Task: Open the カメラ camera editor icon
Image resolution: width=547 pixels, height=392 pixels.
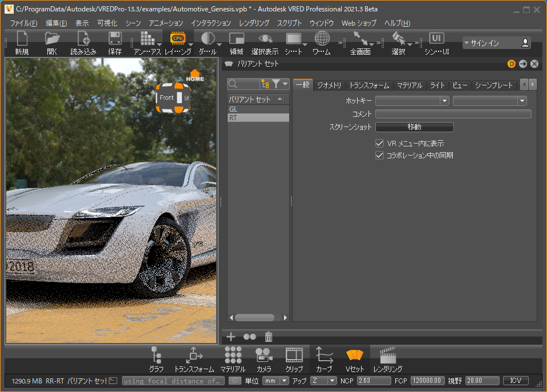Action: click(x=264, y=356)
